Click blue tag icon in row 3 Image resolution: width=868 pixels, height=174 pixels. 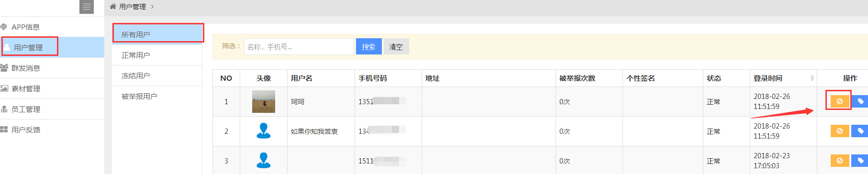point(860,161)
